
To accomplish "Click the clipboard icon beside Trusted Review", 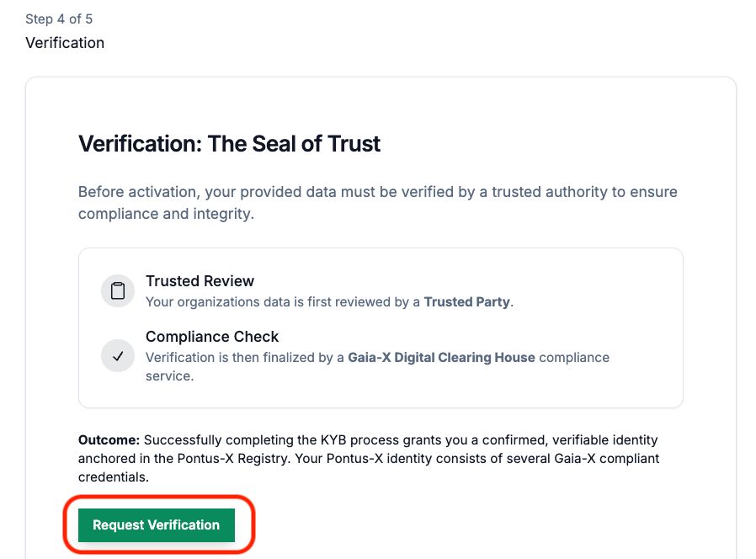I will tap(118, 291).
